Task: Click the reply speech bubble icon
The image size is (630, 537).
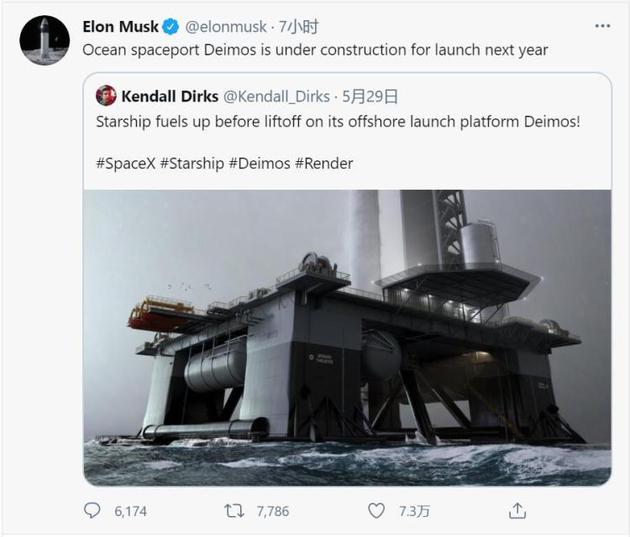Action: (92, 510)
